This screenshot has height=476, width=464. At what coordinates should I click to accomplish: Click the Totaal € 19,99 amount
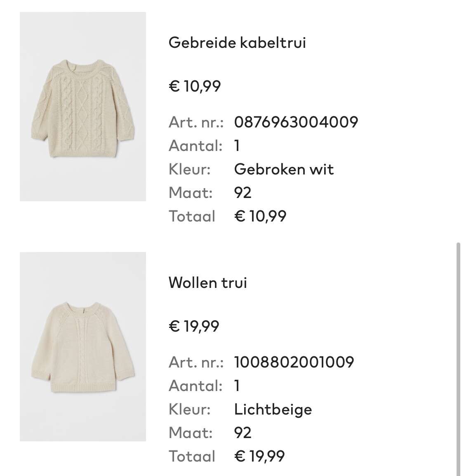(x=259, y=456)
